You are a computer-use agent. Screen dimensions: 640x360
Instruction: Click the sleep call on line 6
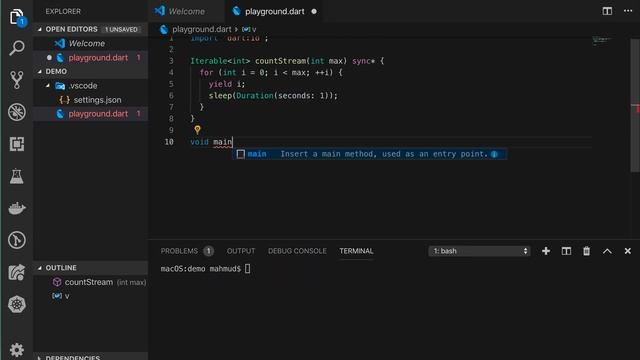pos(220,96)
